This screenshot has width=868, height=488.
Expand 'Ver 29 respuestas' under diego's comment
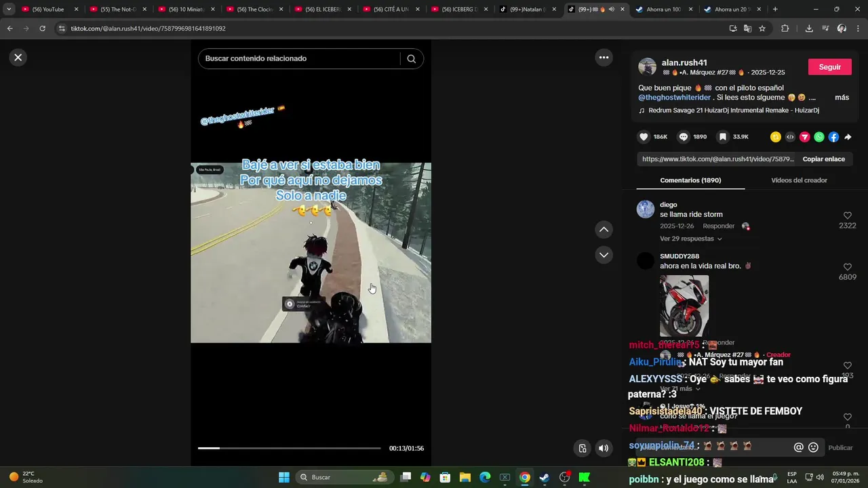[x=690, y=239]
